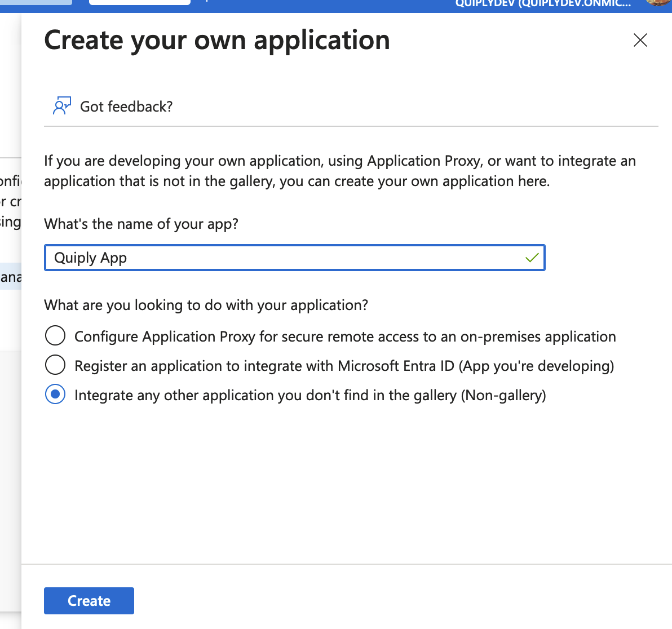The image size is (672, 629).
Task: Click the app name input field
Action: tap(294, 258)
